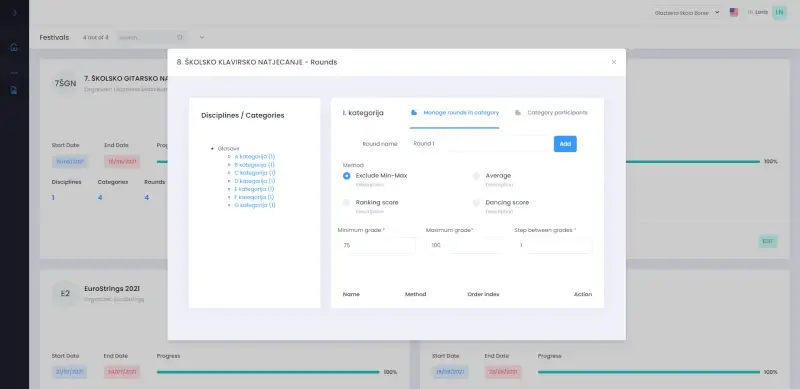800x389 pixels.
Task: Switch language using the US flag icon
Action: click(x=734, y=12)
